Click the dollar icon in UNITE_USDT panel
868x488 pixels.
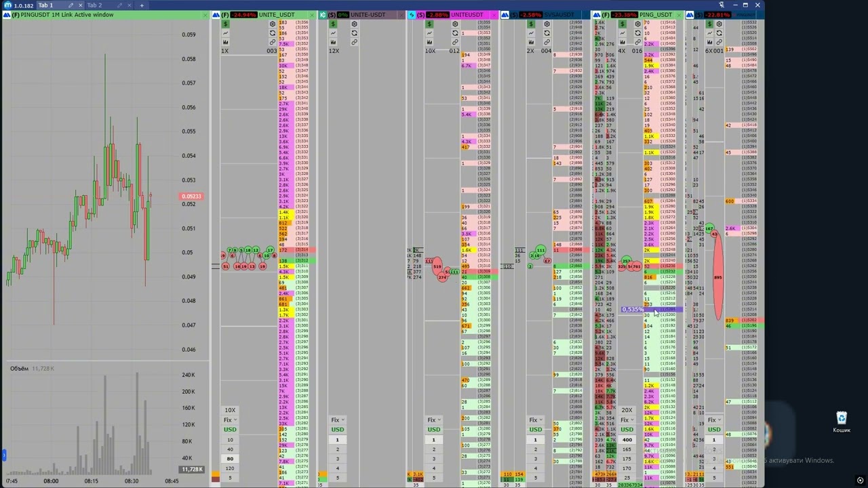click(225, 24)
